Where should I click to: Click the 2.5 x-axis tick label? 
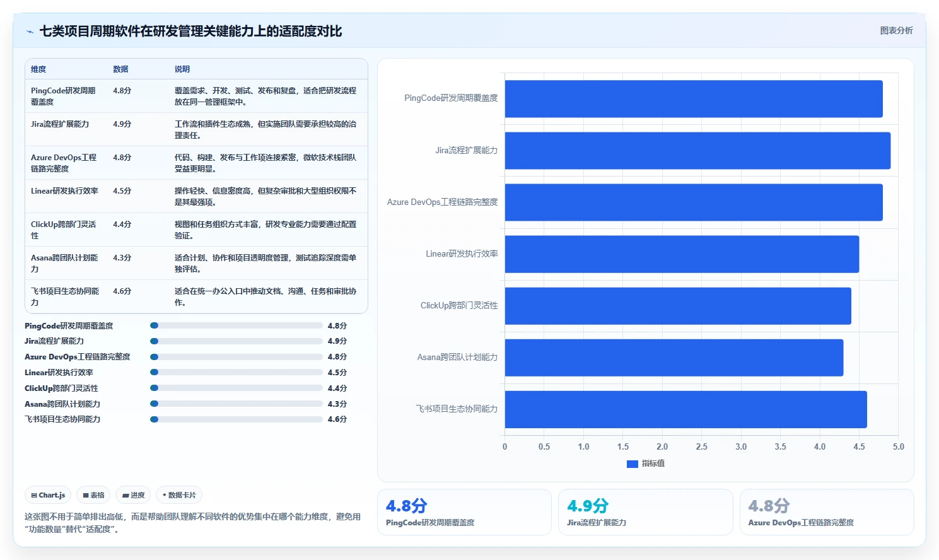(701, 446)
